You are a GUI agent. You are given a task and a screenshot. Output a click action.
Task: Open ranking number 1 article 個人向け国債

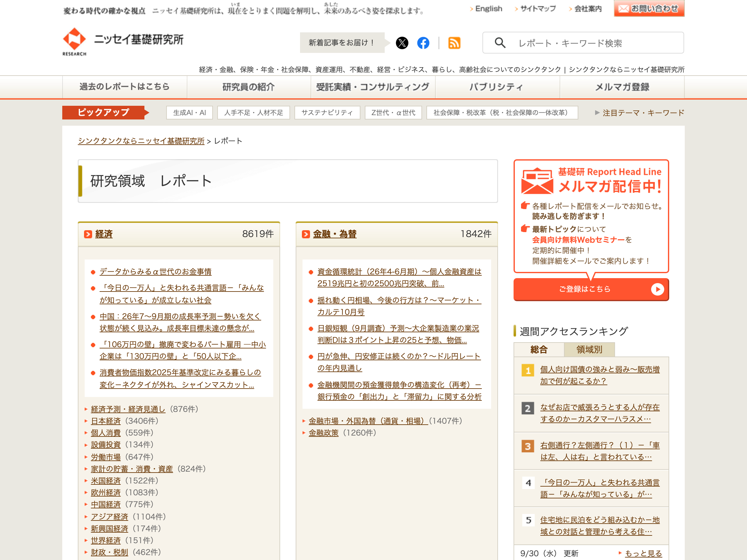600,376
